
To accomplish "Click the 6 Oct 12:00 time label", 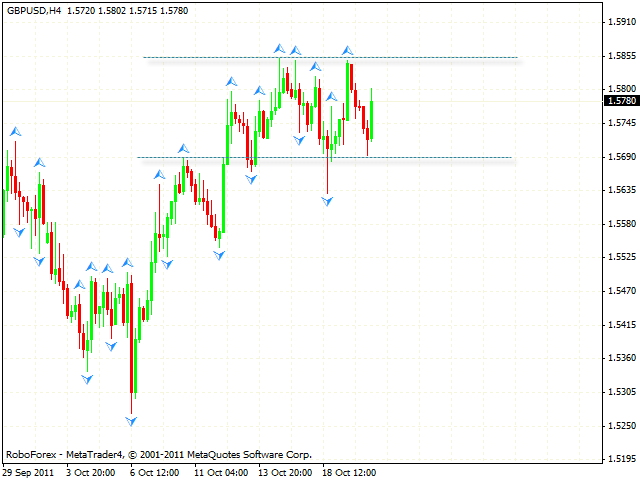I will coord(154,472).
